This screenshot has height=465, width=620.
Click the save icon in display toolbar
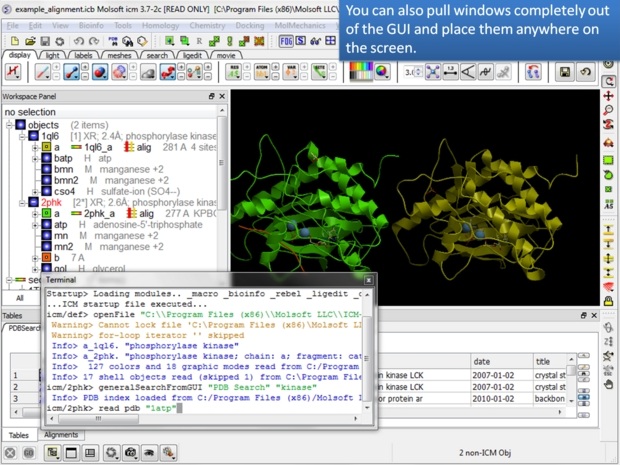click(565, 73)
